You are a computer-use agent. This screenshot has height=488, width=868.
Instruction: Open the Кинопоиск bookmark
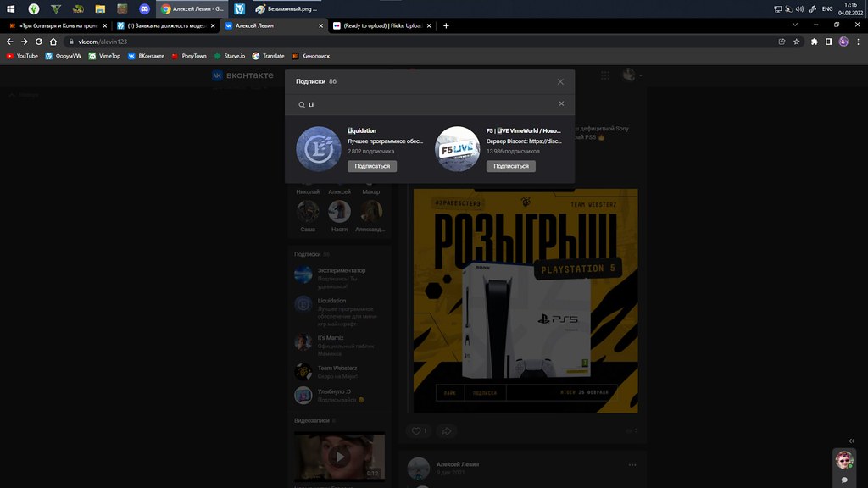[x=310, y=56]
